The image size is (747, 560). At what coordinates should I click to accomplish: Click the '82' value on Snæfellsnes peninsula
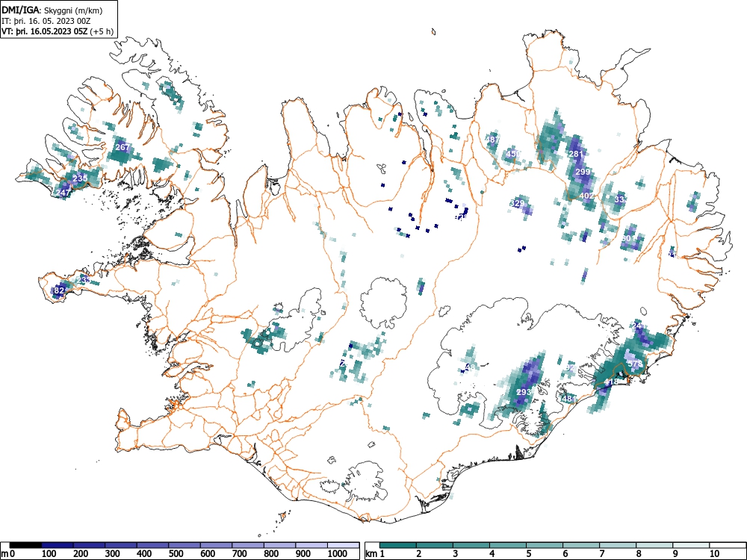[x=59, y=290]
